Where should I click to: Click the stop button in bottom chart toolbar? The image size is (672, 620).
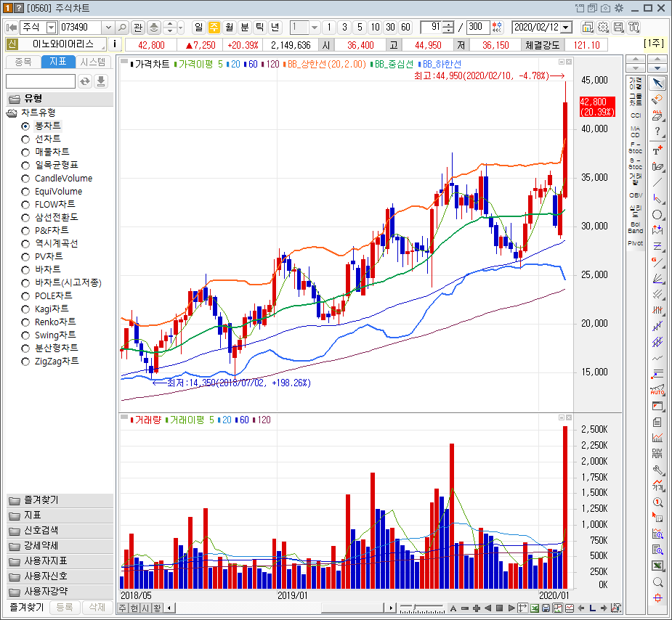coord(499,608)
